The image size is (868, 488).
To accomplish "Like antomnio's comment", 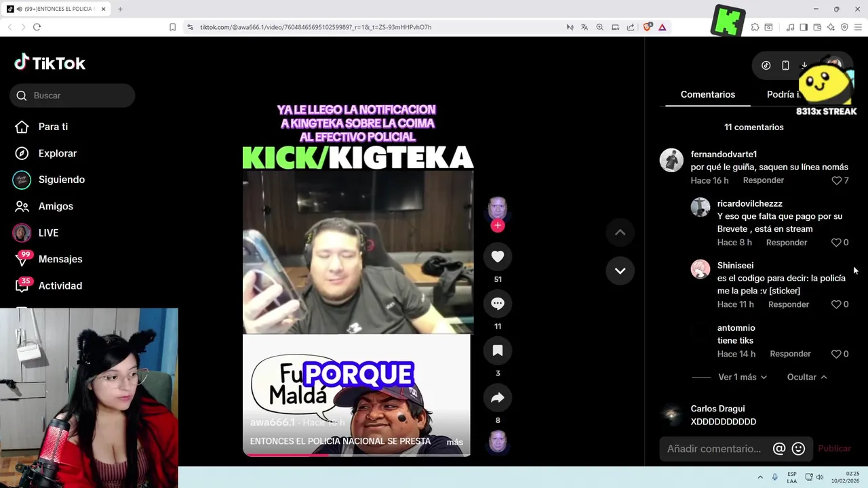I will [x=836, y=354].
